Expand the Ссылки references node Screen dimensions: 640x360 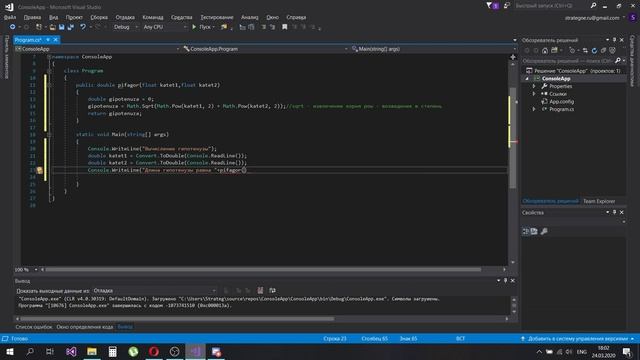click(x=534, y=94)
